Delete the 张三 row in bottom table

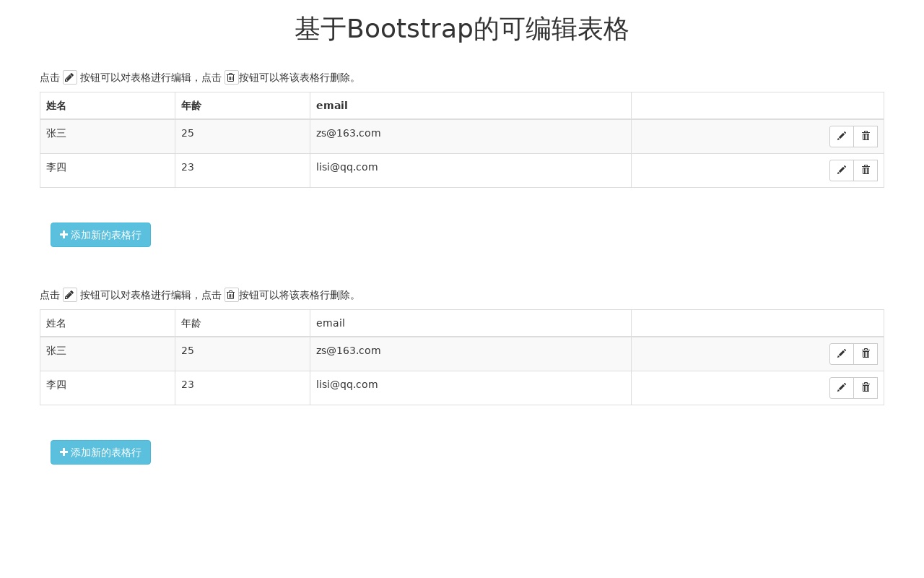[x=866, y=354]
